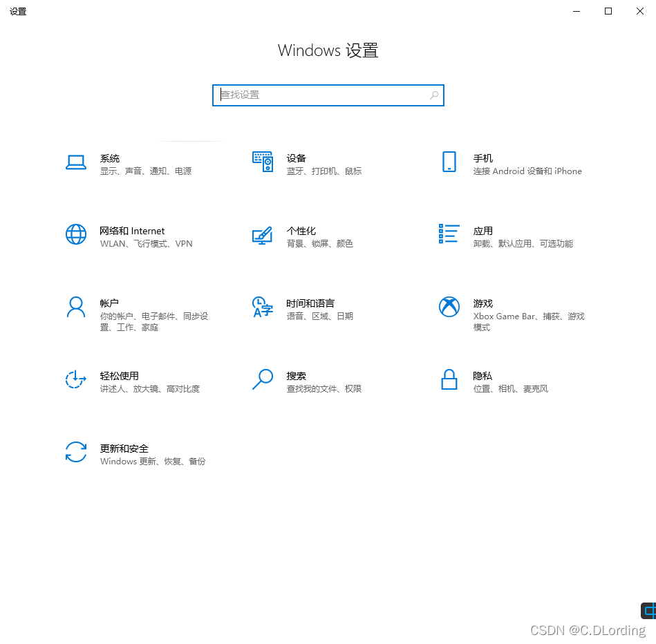Click the text 背景、锁屏、颜色
656x644 pixels.
tap(319, 244)
